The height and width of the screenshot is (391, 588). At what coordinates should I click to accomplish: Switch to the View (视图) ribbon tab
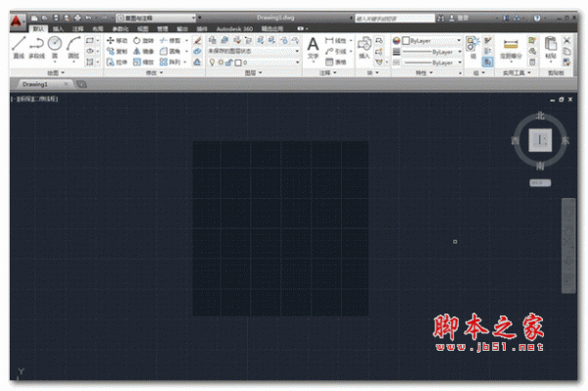142,28
